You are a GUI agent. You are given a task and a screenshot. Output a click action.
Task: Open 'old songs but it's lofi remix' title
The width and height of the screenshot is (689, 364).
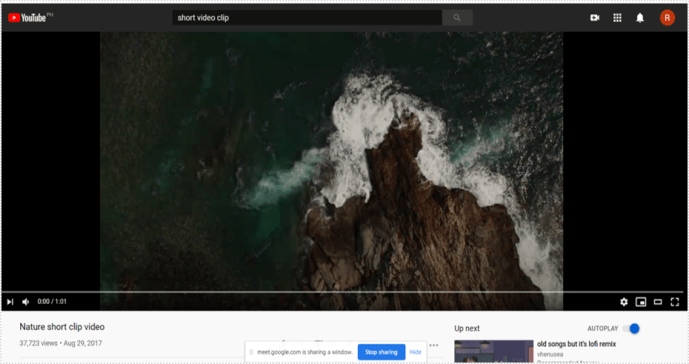tap(576, 344)
